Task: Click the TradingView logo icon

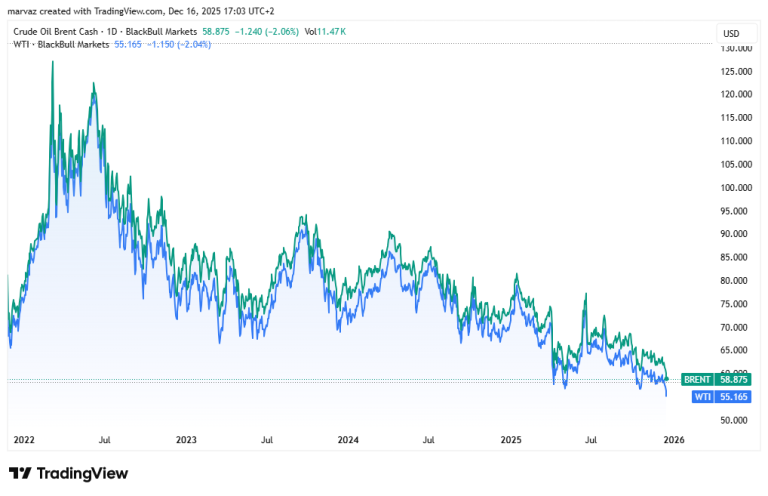Action: [x=20, y=473]
